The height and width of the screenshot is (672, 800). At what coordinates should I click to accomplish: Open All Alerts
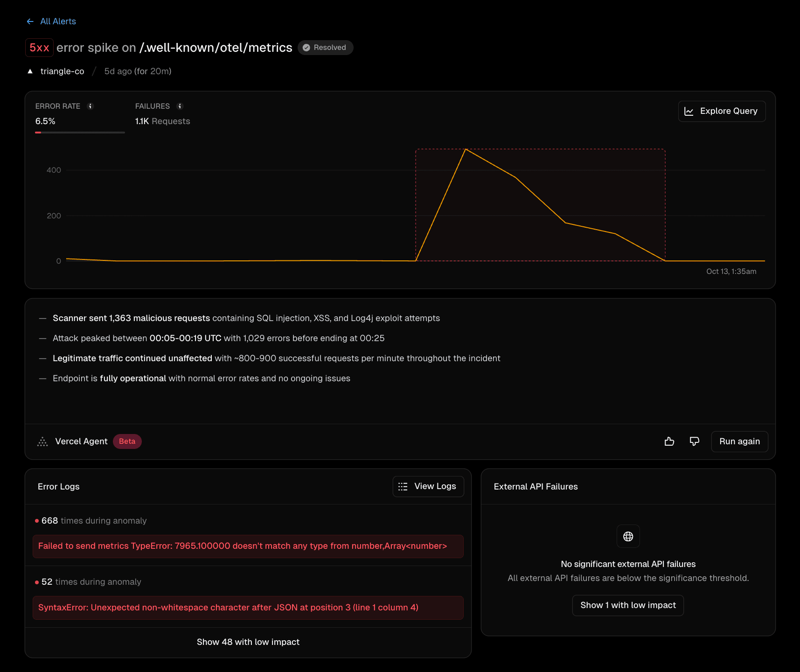click(x=58, y=21)
